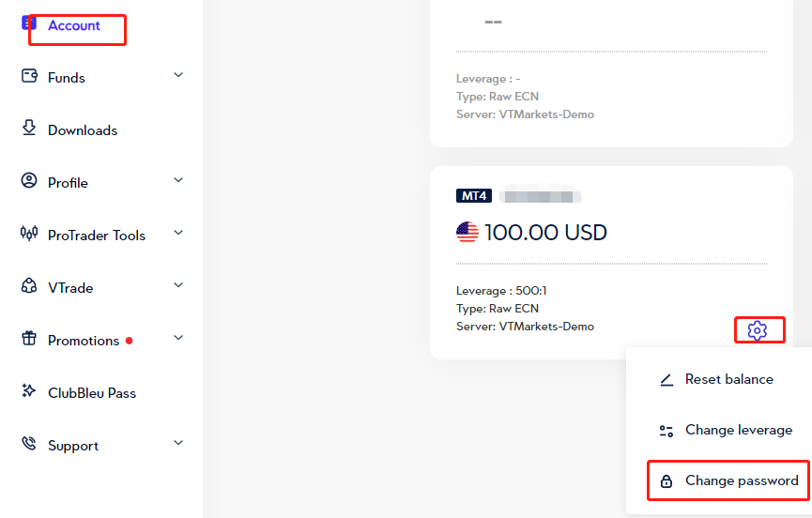812x518 pixels.
Task: Select the Change password option
Action: 742,480
